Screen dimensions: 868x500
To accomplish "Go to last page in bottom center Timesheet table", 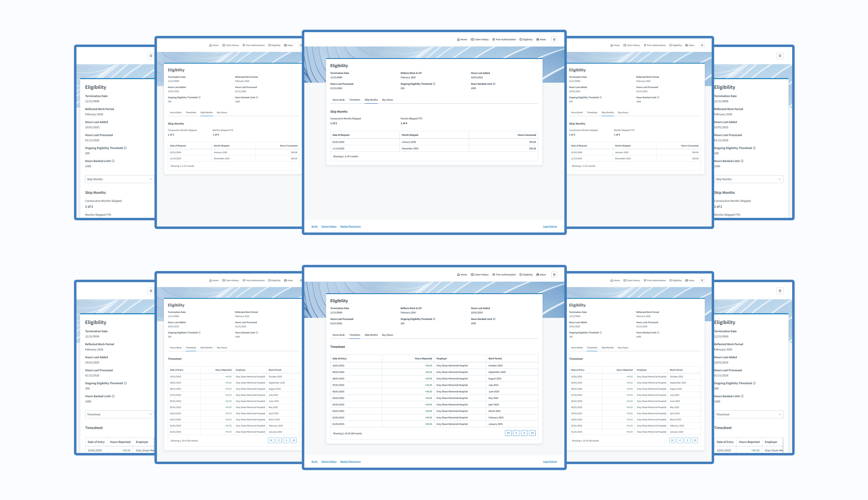I will coord(532,433).
